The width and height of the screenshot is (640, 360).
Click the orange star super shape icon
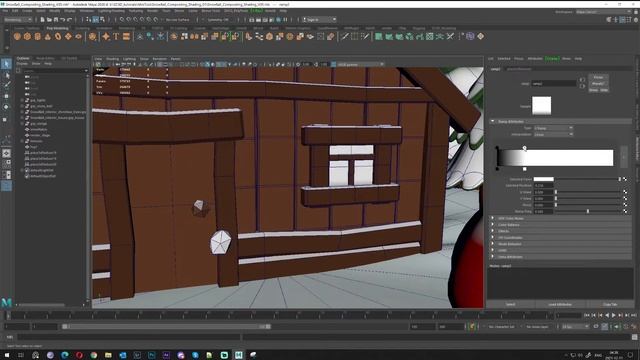[x=106, y=37]
